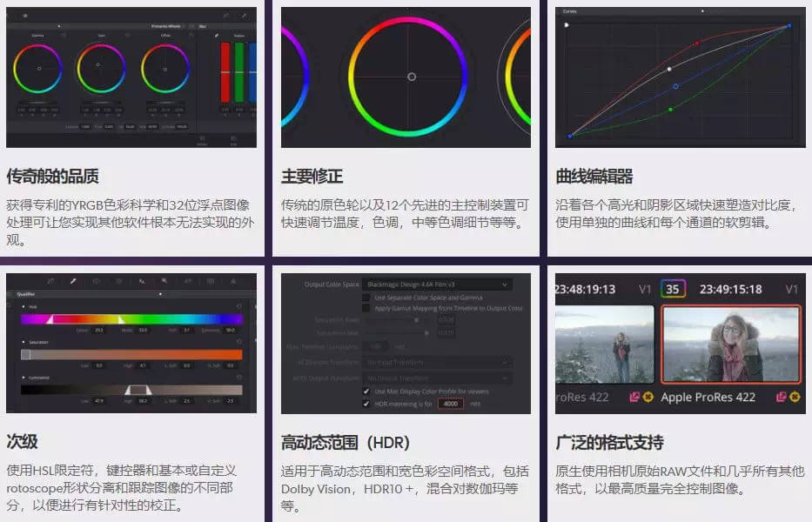The image size is (812, 522).
Task: Uncheck Use Mac Display Color Profile for viewers
Action: click(366, 391)
